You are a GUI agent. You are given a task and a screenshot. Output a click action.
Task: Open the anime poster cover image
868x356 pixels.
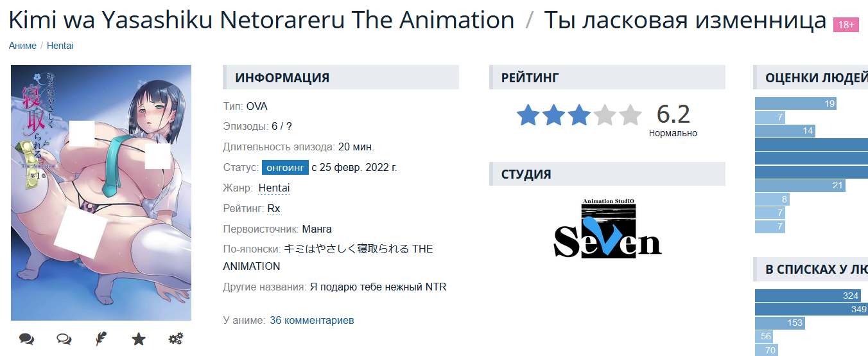pos(101,193)
